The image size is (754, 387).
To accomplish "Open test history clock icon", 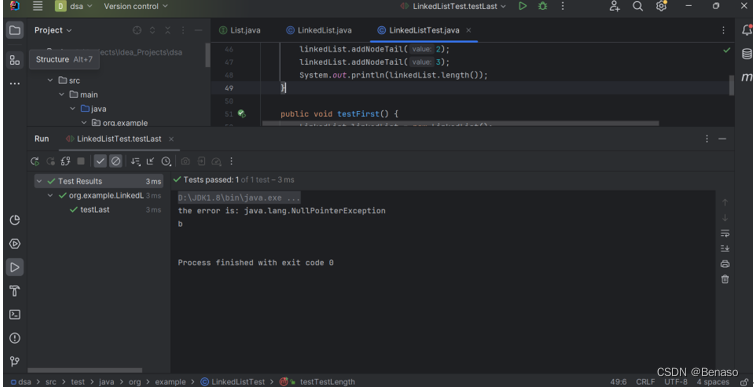I will coord(166,162).
